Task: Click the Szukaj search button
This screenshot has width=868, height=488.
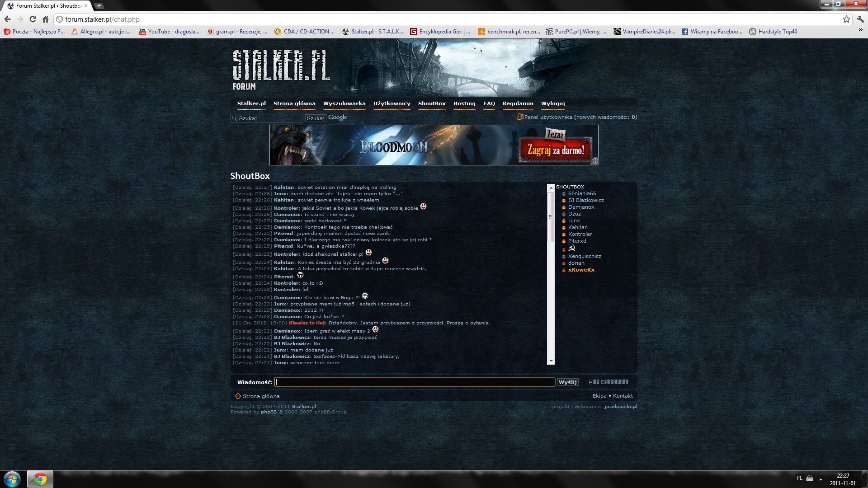Action: tap(316, 118)
